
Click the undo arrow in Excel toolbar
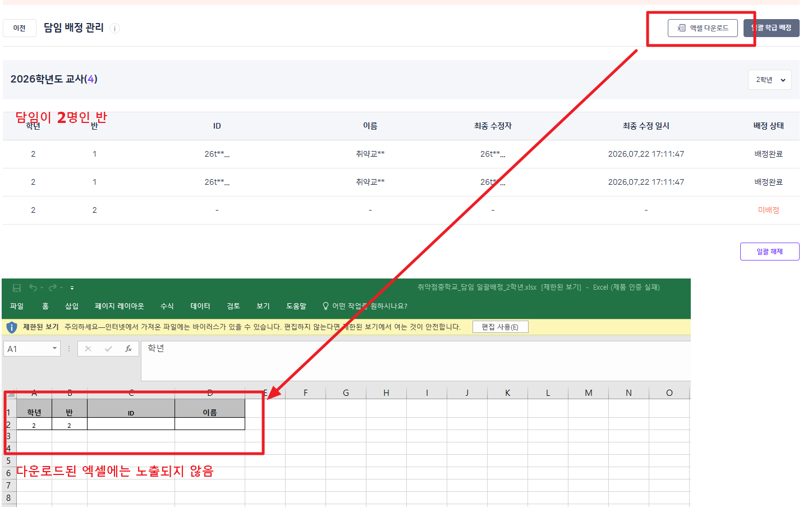pyautogui.click(x=33, y=287)
